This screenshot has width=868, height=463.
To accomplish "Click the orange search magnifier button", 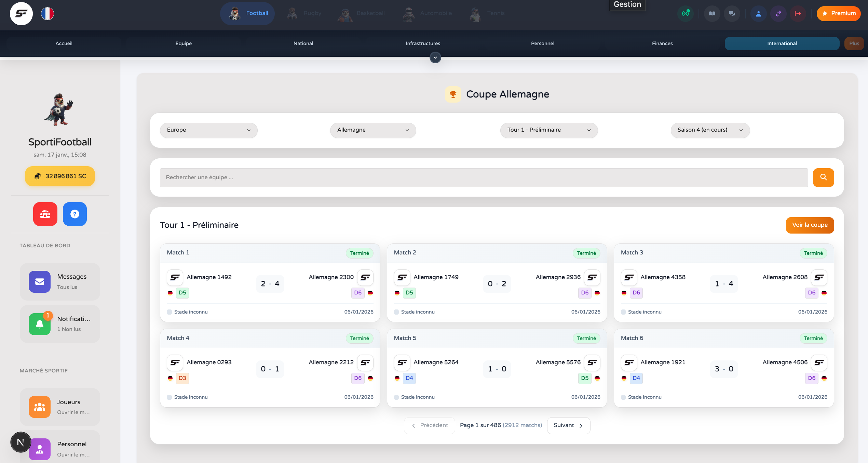I will point(823,177).
